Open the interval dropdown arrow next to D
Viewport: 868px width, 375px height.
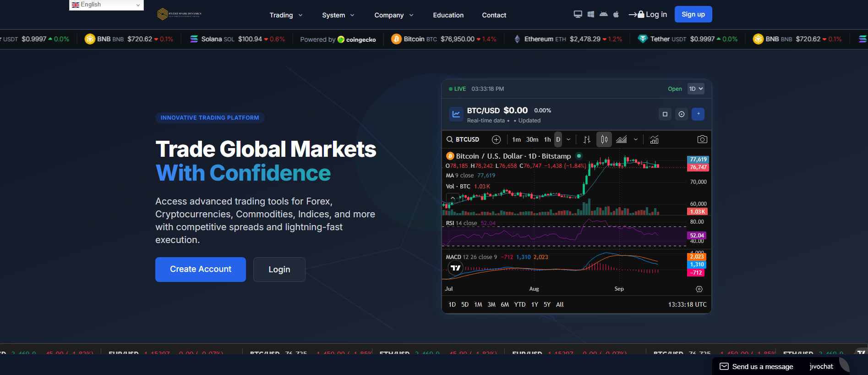click(x=568, y=139)
